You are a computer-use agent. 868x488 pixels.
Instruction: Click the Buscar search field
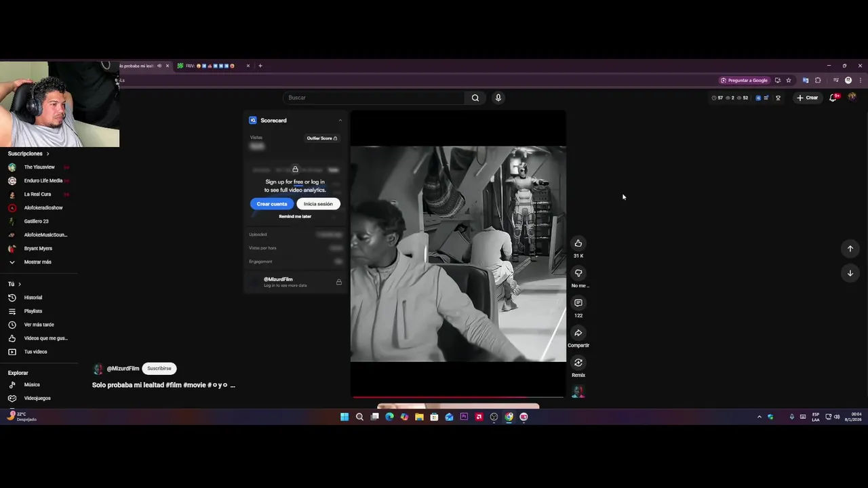click(374, 98)
